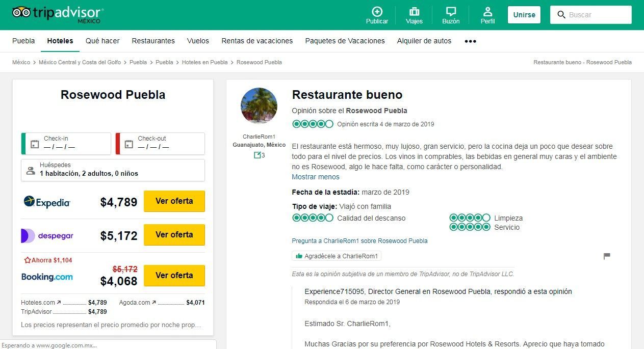View CharlieRom1's palm tree avatar
The image size is (644, 349).
click(x=259, y=106)
